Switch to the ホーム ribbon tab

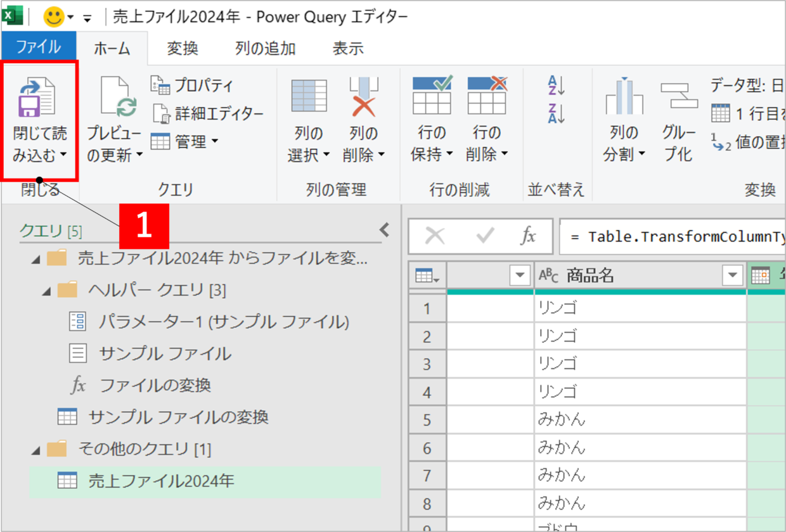click(x=112, y=48)
